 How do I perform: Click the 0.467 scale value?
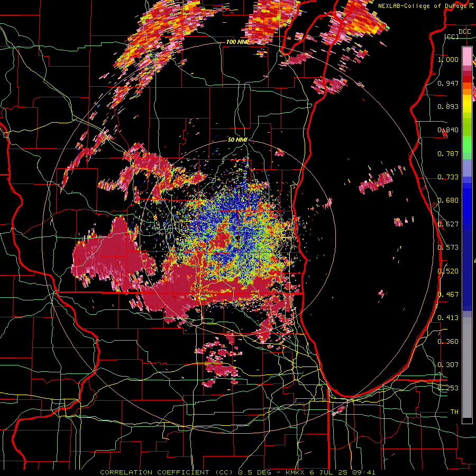[x=448, y=295]
